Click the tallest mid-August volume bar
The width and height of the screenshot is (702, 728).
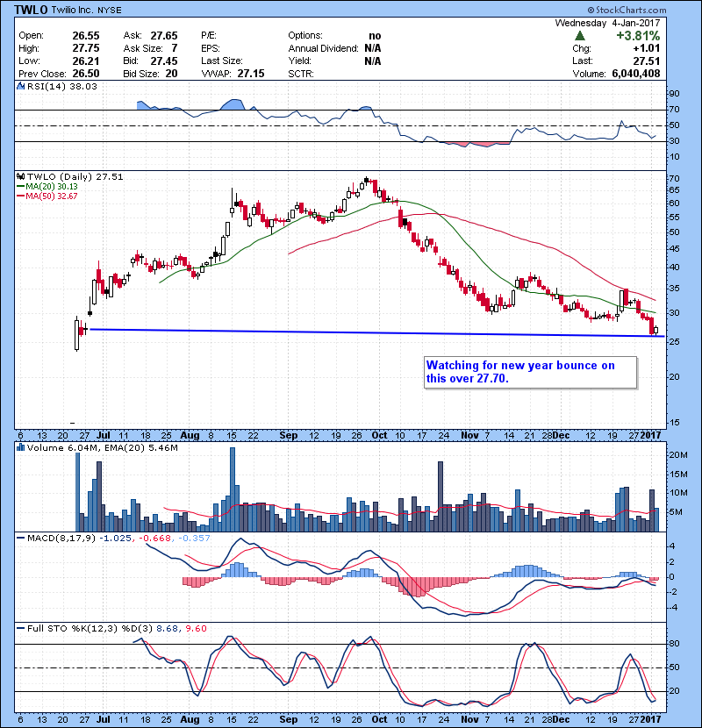click(x=233, y=489)
